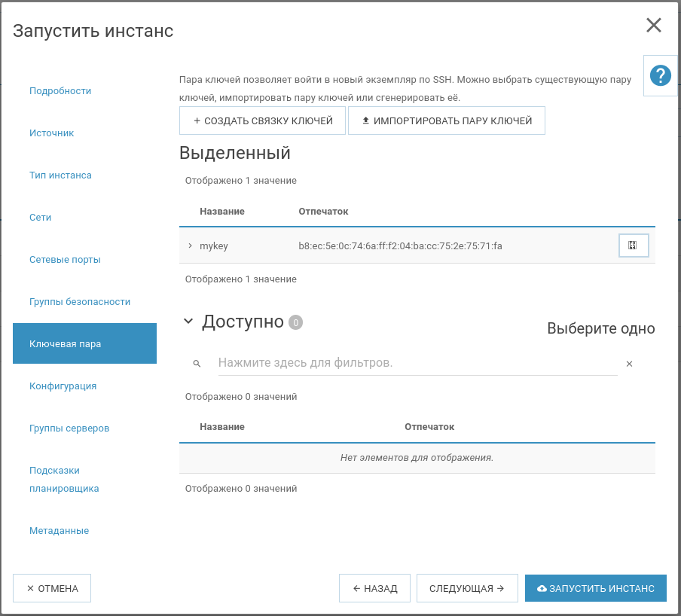
Task: Go to next step with Следующая
Action: pyautogui.click(x=466, y=588)
